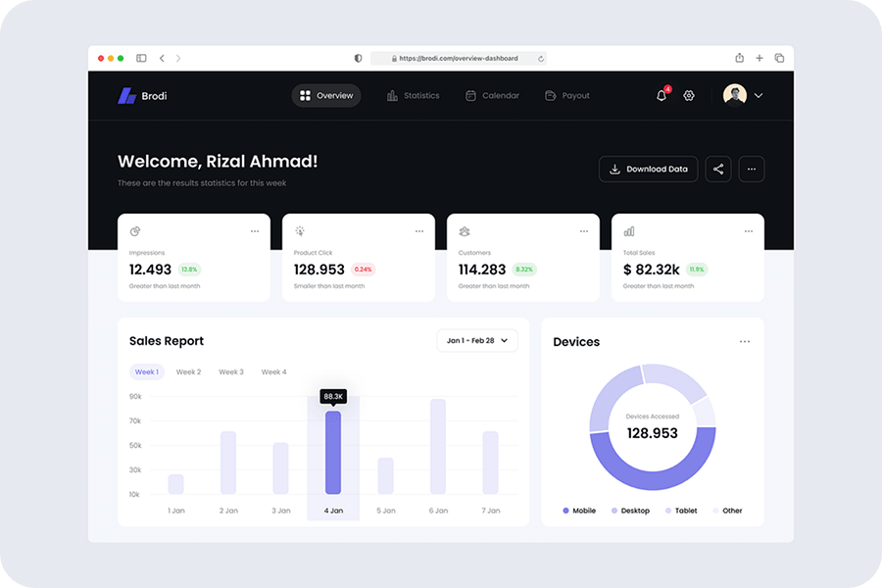882x588 pixels.
Task: Click the Brodi logo icon
Action: 127,95
